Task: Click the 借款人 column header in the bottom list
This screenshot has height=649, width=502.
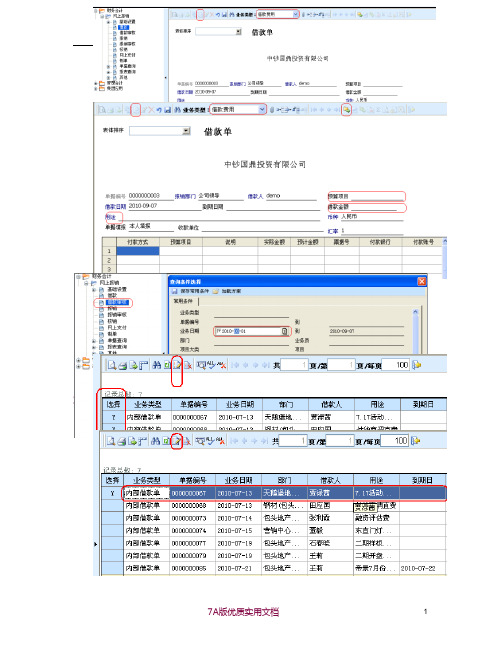Action: (330, 480)
